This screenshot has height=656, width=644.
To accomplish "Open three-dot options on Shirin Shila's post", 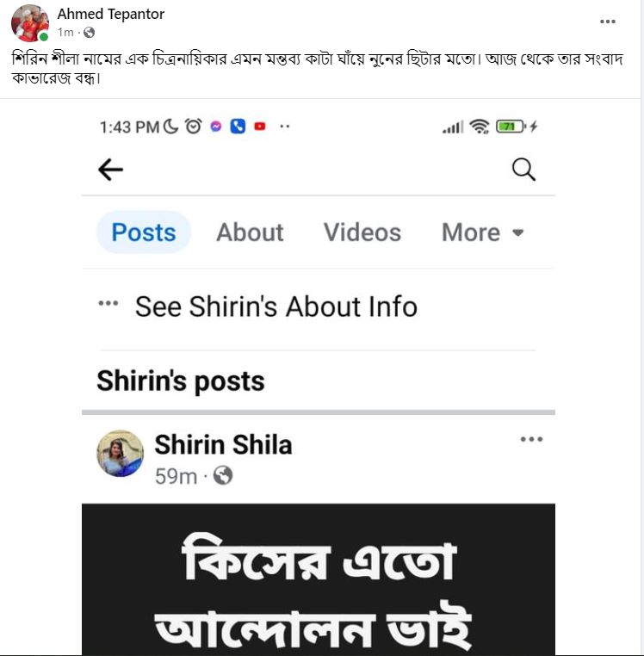I will click(531, 439).
